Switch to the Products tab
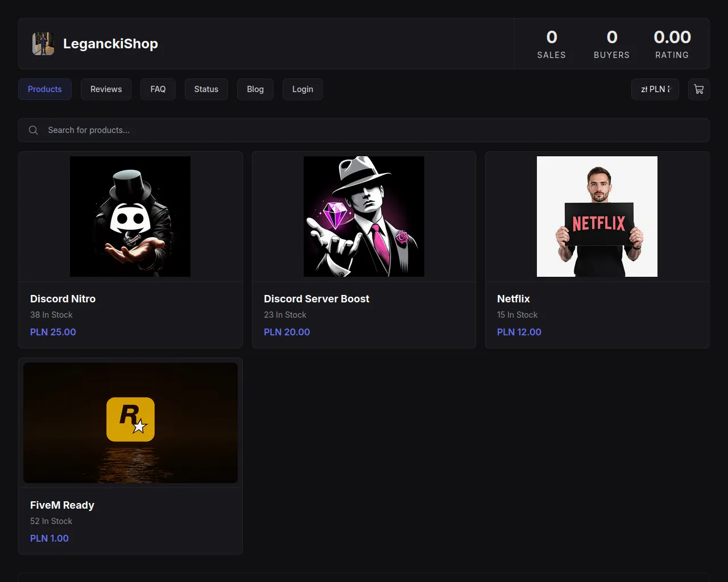Image resolution: width=728 pixels, height=582 pixels. pos(45,89)
